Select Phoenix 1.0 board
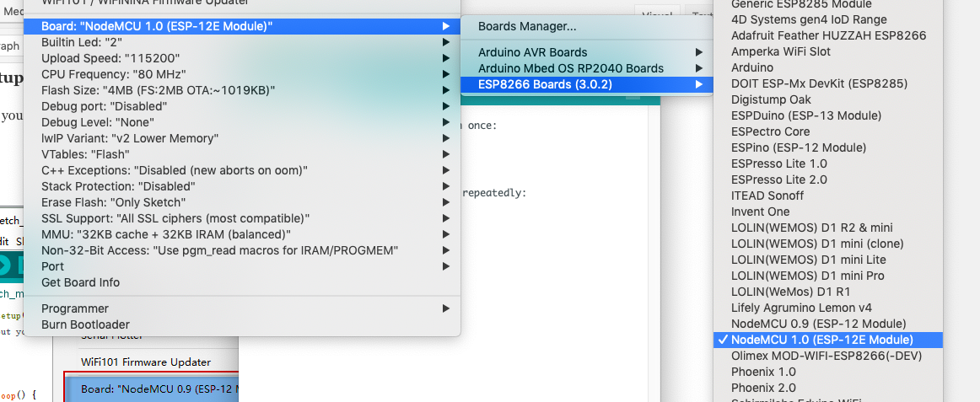This screenshot has width=980, height=402. [827, 372]
